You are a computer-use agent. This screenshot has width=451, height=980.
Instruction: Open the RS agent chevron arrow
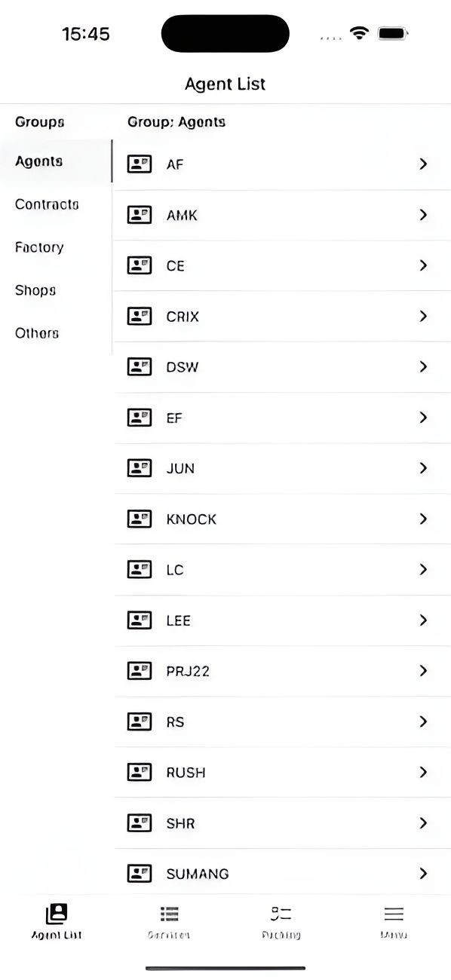click(423, 721)
